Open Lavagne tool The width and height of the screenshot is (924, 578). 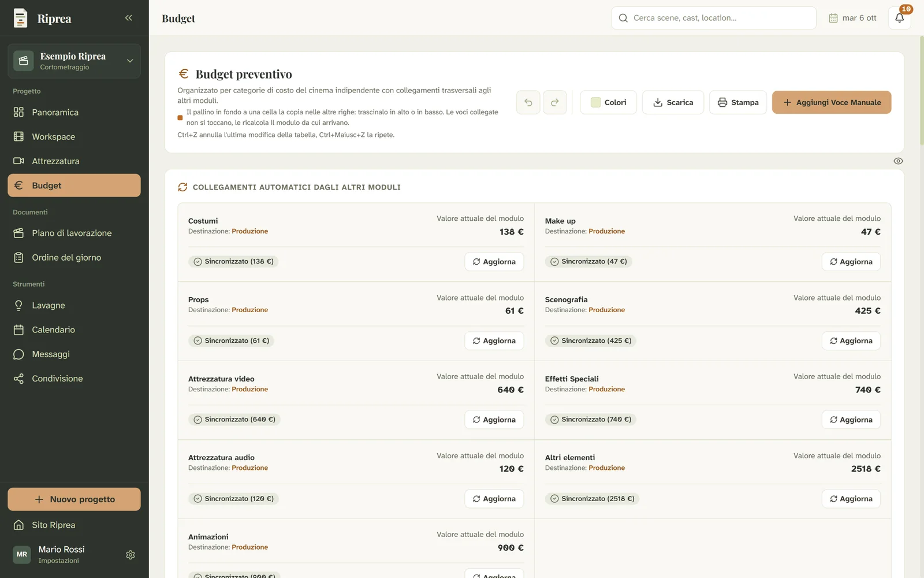point(74,305)
